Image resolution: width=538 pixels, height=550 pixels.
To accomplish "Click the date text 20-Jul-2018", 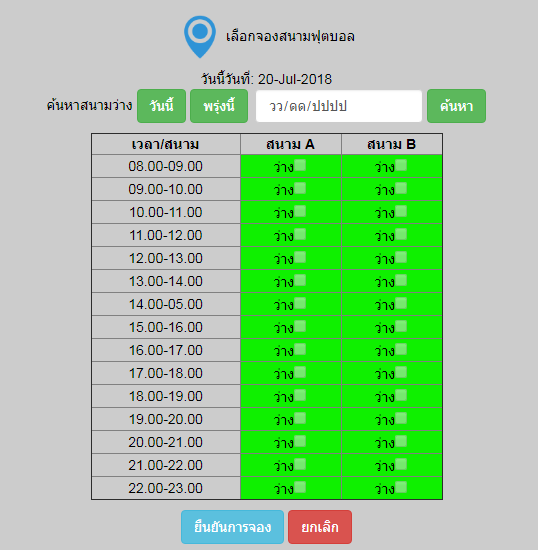I will pyautogui.click(x=295, y=79).
